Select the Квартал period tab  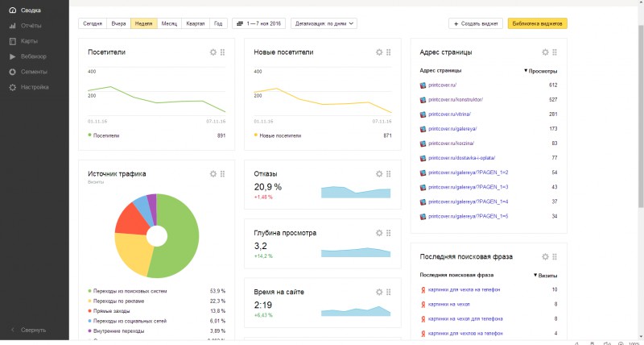coord(196,23)
